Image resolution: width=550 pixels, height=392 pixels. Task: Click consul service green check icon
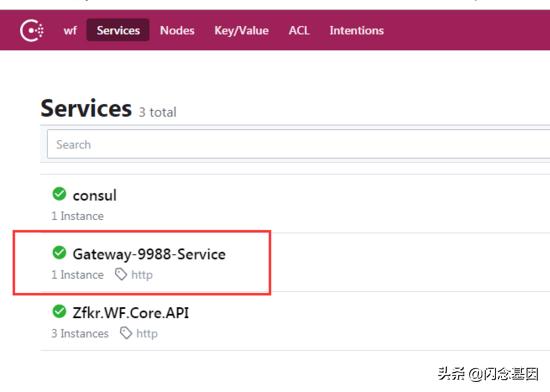[x=59, y=194]
